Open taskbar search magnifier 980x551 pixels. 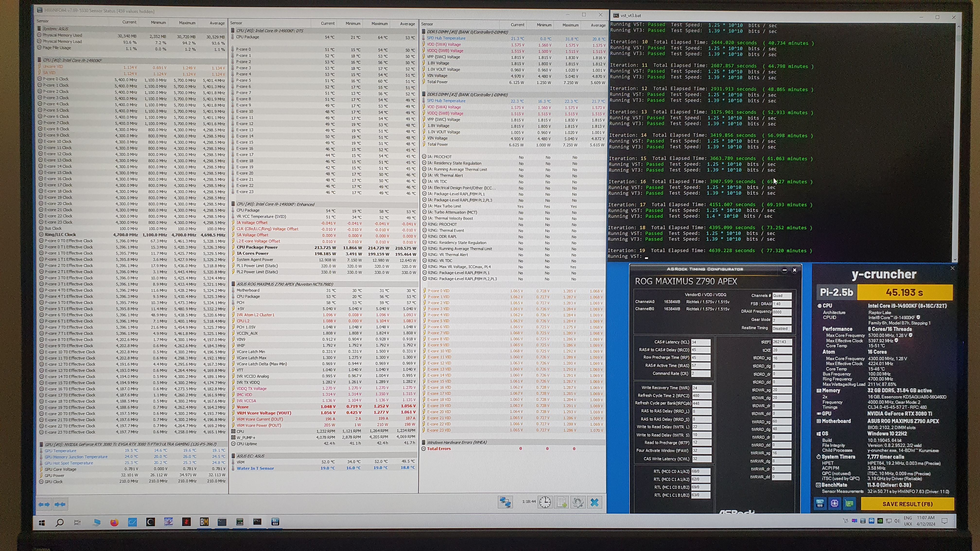tap(59, 523)
